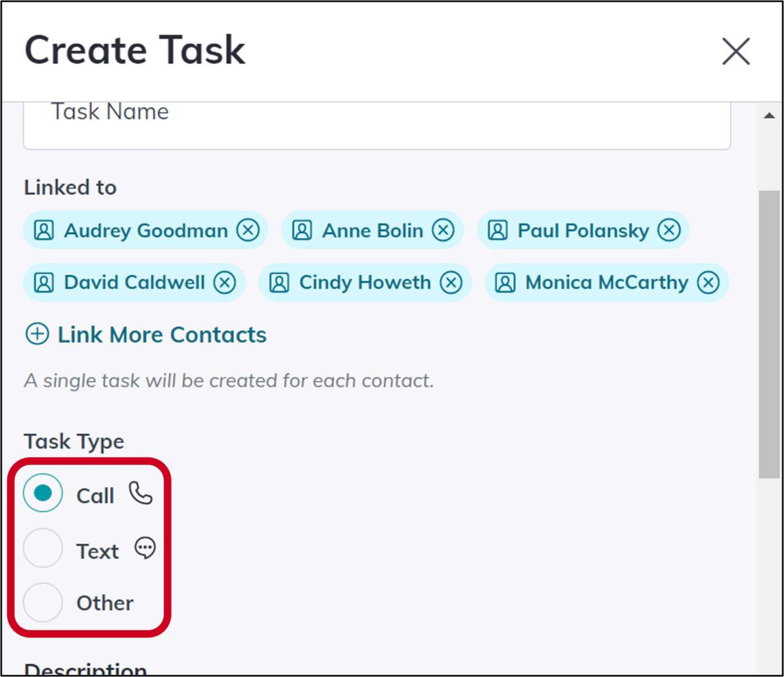
Task: Click the plus icon to link contacts
Action: 37,335
